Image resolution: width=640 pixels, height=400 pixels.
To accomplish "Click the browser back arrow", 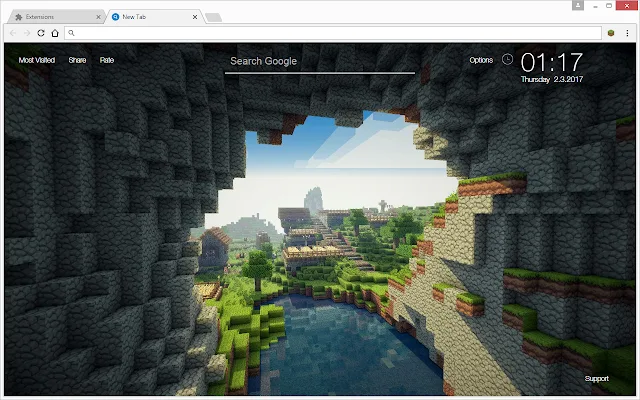I will pyautogui.click(x=13, y=33).
